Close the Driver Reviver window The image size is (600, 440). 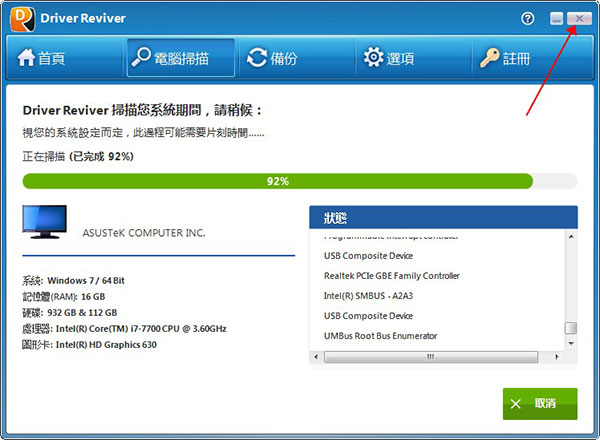[579, 18]
